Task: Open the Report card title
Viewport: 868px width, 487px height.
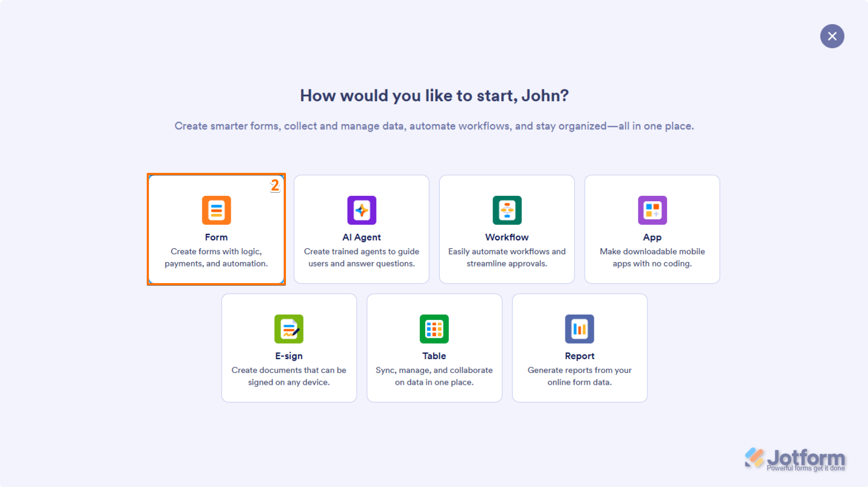Action: click(579, 356)
